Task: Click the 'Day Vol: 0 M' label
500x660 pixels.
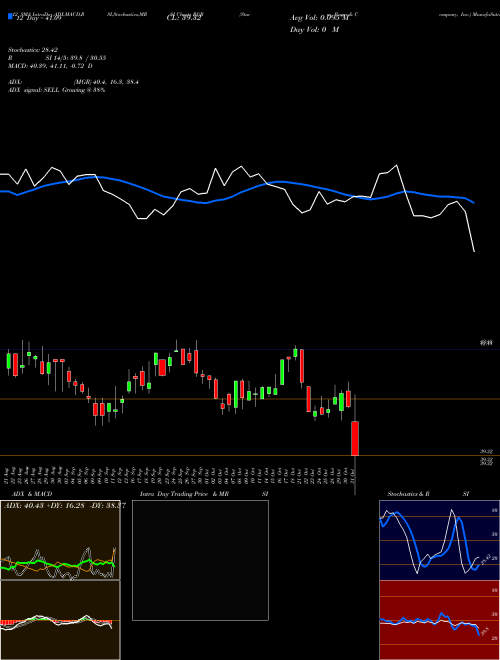Action: [314, 29]
